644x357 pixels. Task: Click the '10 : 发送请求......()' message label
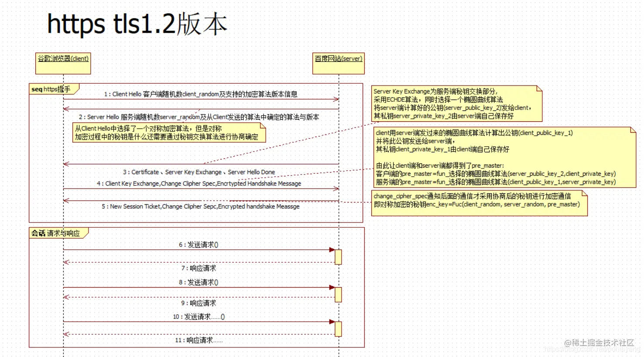[199, 316]
